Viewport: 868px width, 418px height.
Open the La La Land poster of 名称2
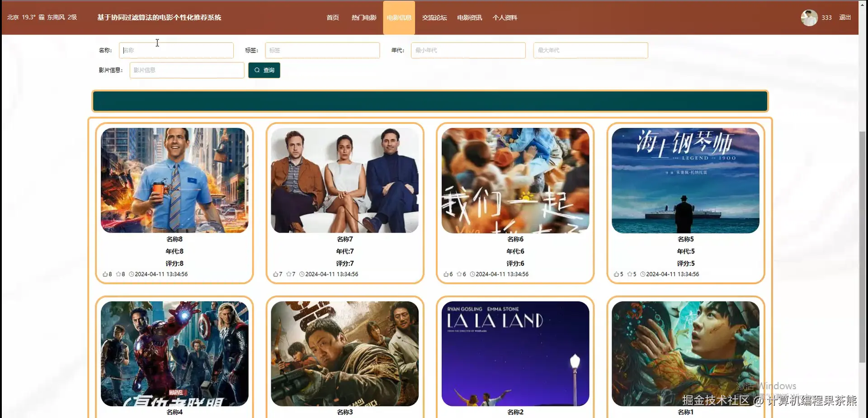pos(515,354)
